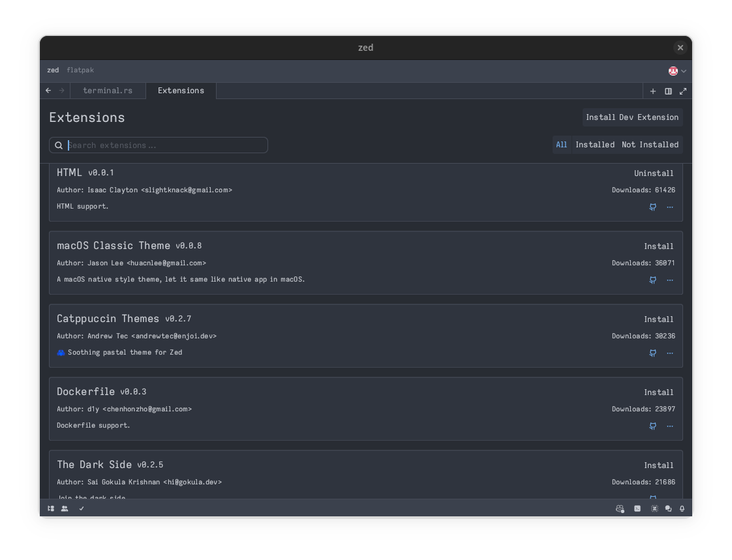Open the overflow menu for Catppuccin Themes

pos(669,353)
